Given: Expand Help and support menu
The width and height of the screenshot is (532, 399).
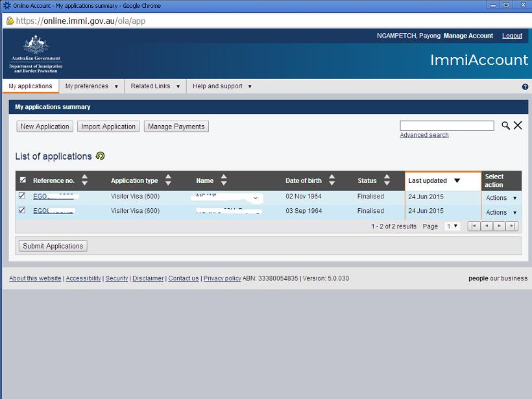Looking at the screenshot, I should (222, 86).
